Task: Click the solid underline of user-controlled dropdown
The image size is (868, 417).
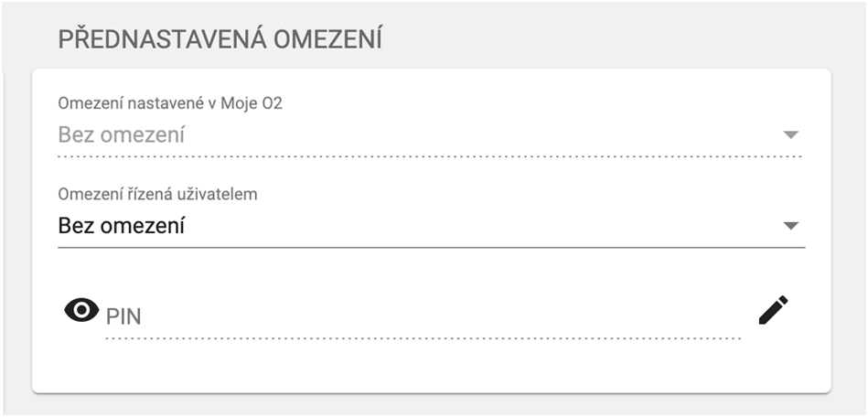Action: (x=430, y=247)
